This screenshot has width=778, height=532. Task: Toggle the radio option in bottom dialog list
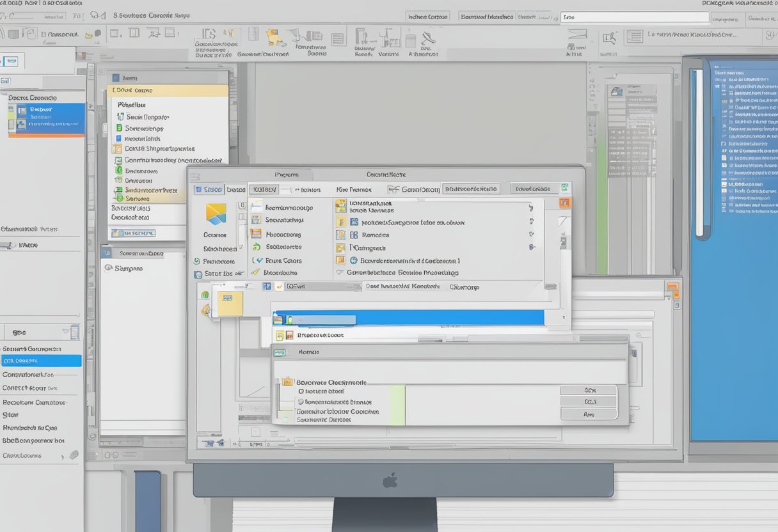(301, 391)
